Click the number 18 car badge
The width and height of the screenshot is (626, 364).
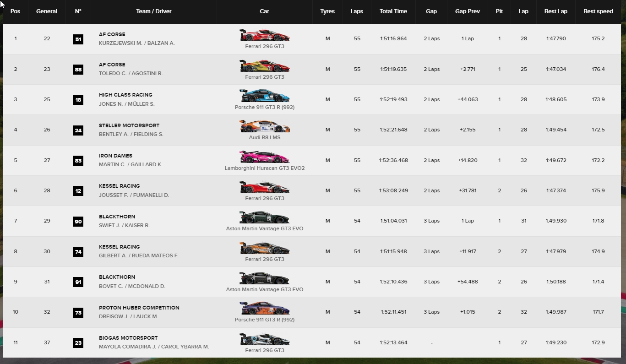click(x=78, y=99)
